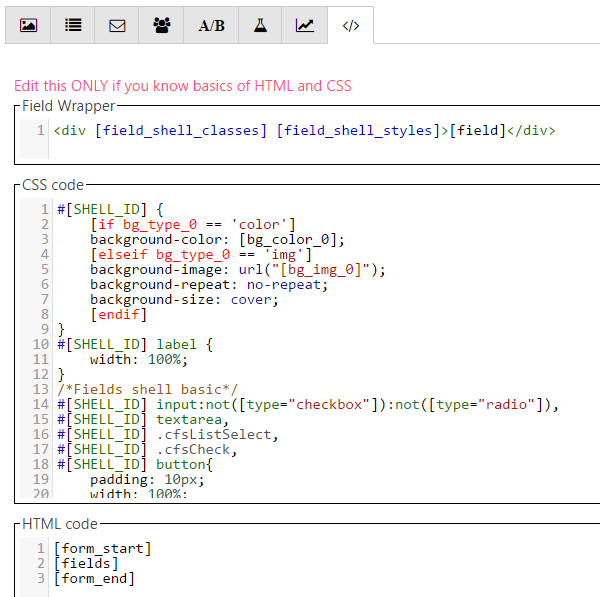The height and width of the screenshot is (597, 600).
Task: Select the </> code editor tab
Action: (x=351, y=25)
